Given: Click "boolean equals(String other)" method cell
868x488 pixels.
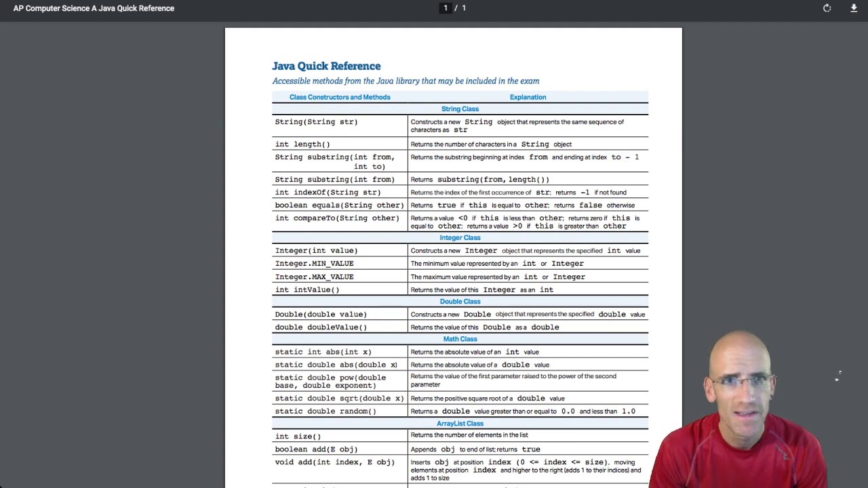Looking at the screenshot, I should pos(339,205).
